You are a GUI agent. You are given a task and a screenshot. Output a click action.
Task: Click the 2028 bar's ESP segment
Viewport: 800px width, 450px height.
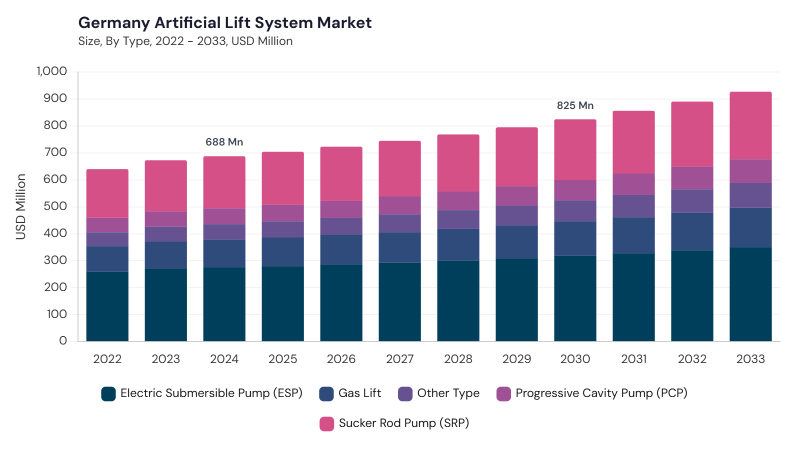[458, 301]
